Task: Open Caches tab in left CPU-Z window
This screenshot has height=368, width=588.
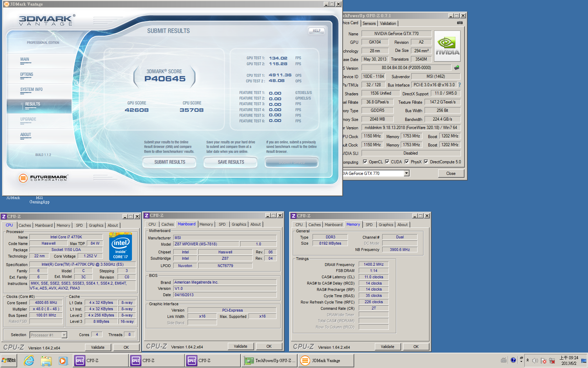Action: pyautogui.click(x=25, y=225)
